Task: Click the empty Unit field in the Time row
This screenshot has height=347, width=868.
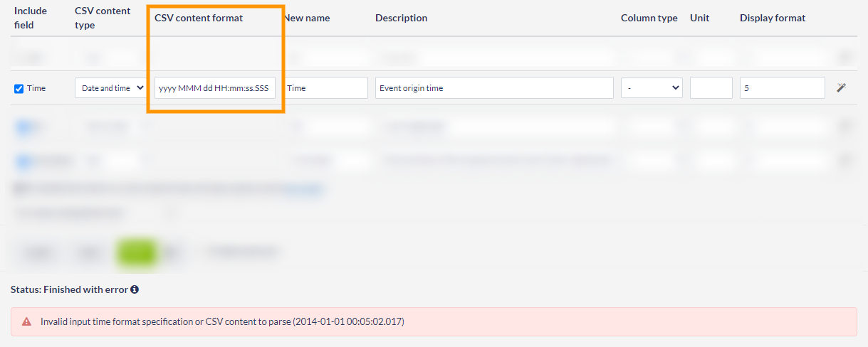Action: click(x=711, y=88)
